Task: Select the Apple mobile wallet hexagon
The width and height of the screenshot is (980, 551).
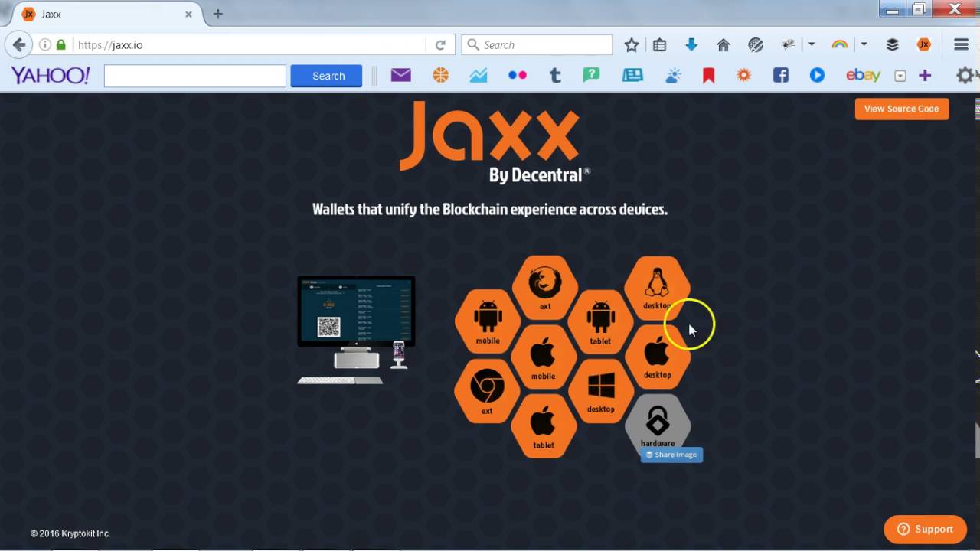Action: pos(543,357)
